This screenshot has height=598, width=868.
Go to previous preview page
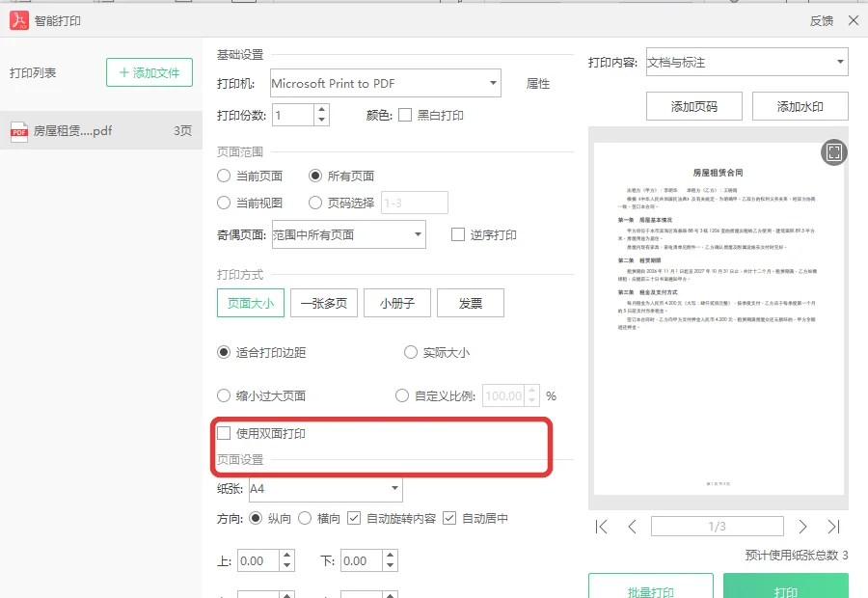pyautogui.click(x=632, y=527)
